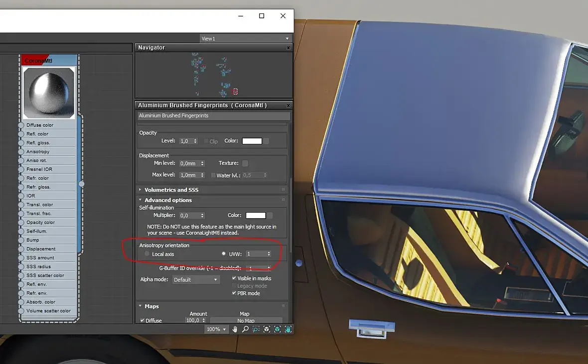
Task: Click the Transl. color input socket
Action: coord(21,205)
